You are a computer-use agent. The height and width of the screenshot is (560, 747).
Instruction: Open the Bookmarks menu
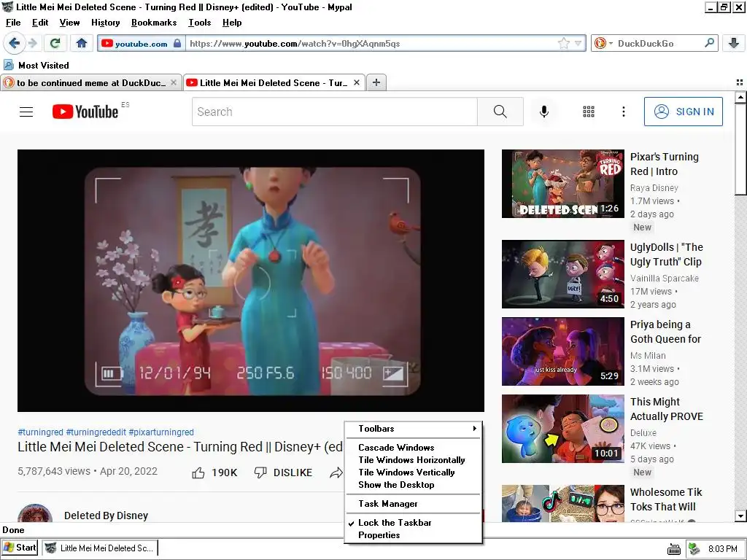[154, 23]
